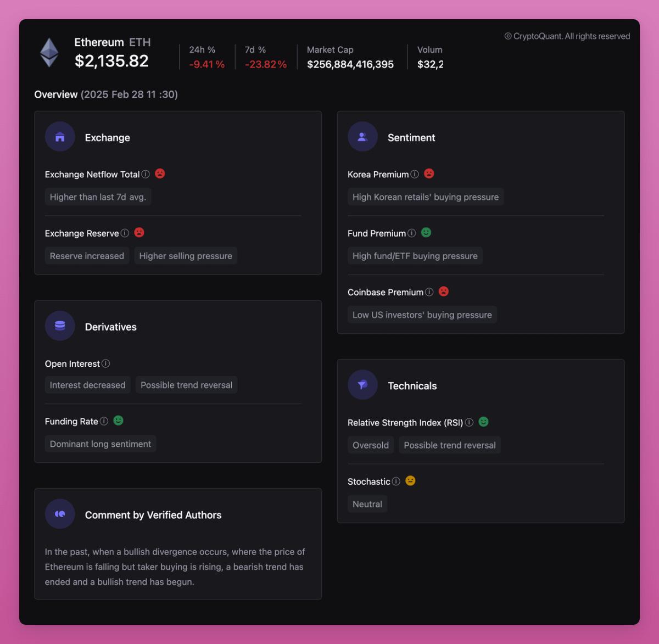The width and height of the screenshot is (659, 644).
Task: Click red sad face beside Exchange Reserve
Action: click(139, 233)
